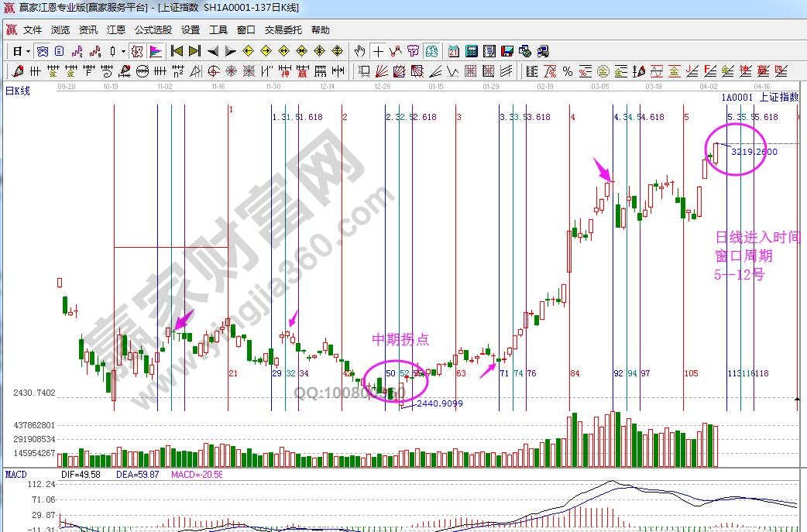This screenshot has height=532, width=807.
Task: Select the hand pan tool
Action: [359, 51]
